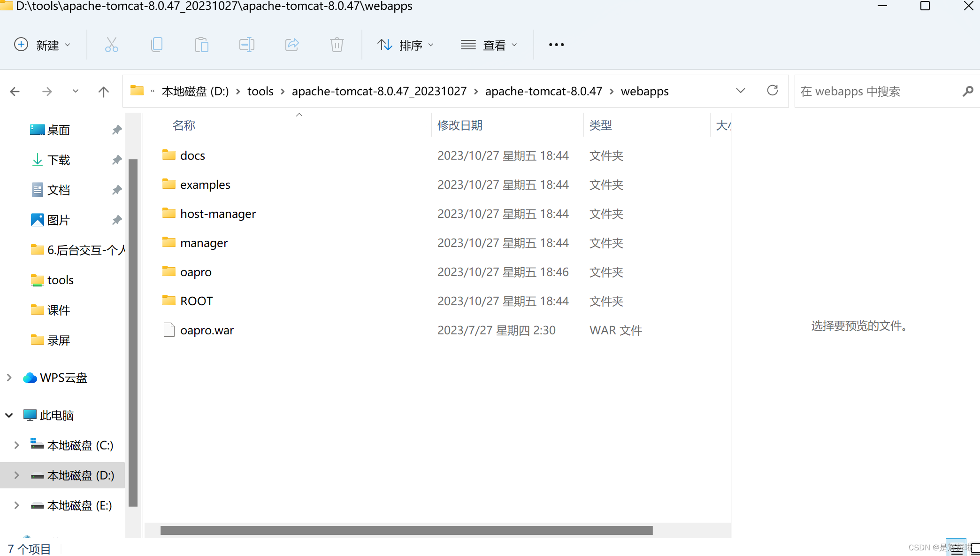Click the Share icon in the toolbar
Image resolution: width=980 pixels, height=556 pixels.
click(x=292, y=45)
